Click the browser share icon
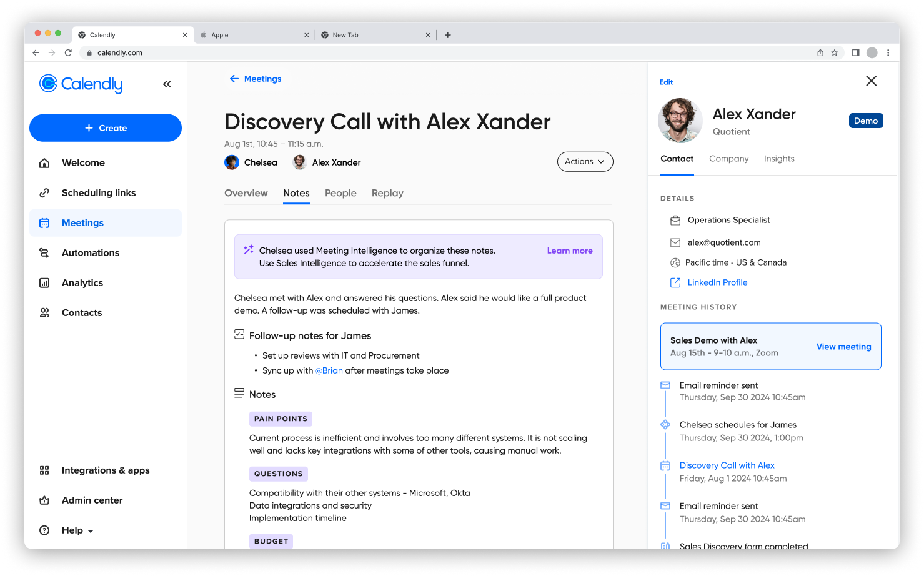This screenshot has height=576, width=924. coord(820,53)
